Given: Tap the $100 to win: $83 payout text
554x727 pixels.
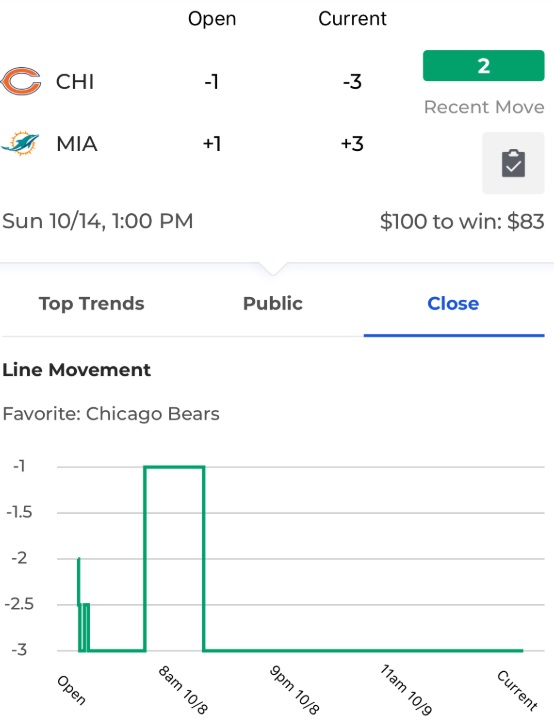Looking at the screenshot, I should [462, 221].
